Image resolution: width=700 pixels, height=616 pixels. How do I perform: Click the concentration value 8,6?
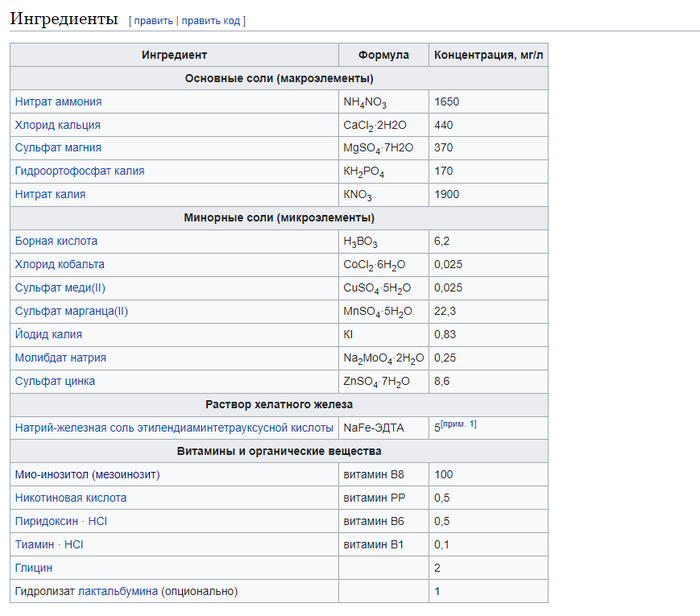[x=442, y=381]
